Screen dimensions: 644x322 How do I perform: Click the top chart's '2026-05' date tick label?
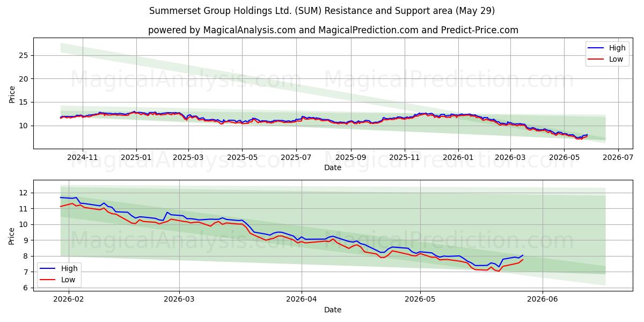(x=564, y=158)
